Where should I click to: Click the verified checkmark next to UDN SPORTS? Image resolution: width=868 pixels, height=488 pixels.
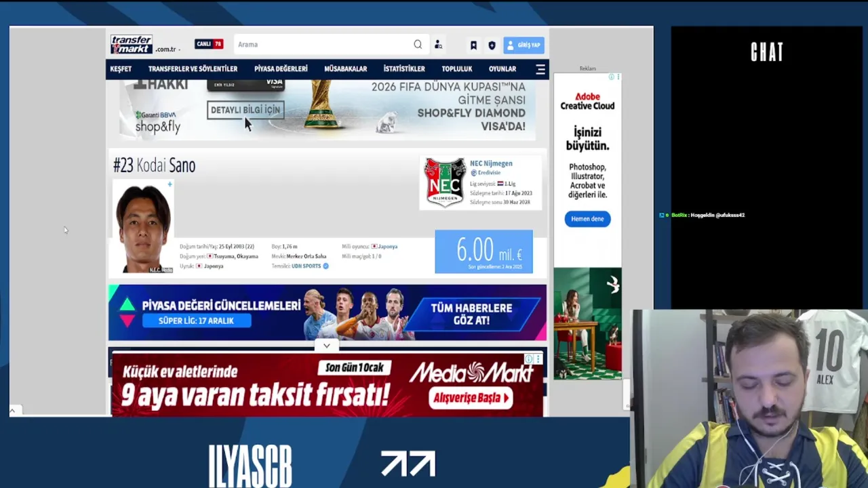point(325,266)
